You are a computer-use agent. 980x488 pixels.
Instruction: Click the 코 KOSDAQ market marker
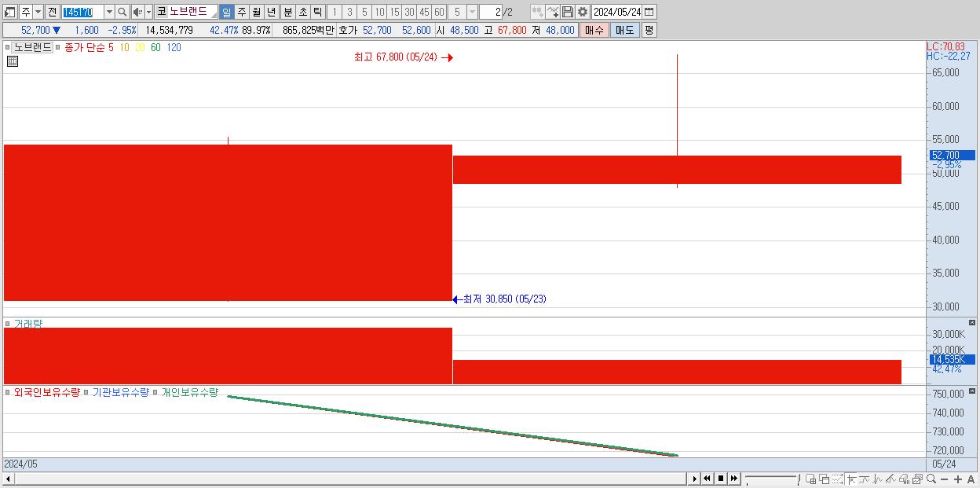click(161, 12)
